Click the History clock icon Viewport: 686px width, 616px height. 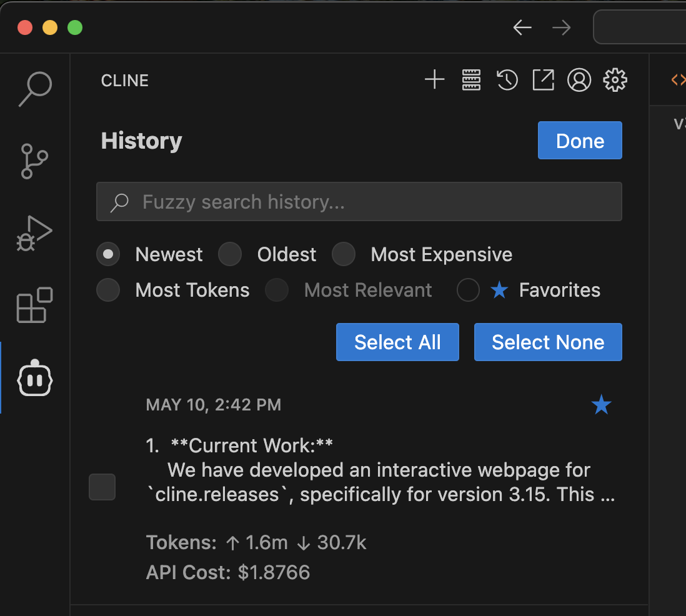pos(507,80)
